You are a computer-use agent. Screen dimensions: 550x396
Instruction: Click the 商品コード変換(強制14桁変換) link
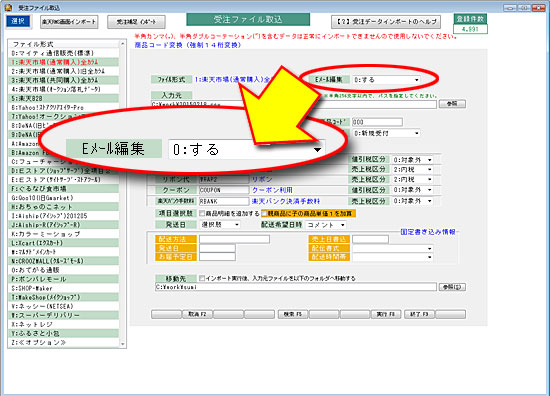[188, 45]
